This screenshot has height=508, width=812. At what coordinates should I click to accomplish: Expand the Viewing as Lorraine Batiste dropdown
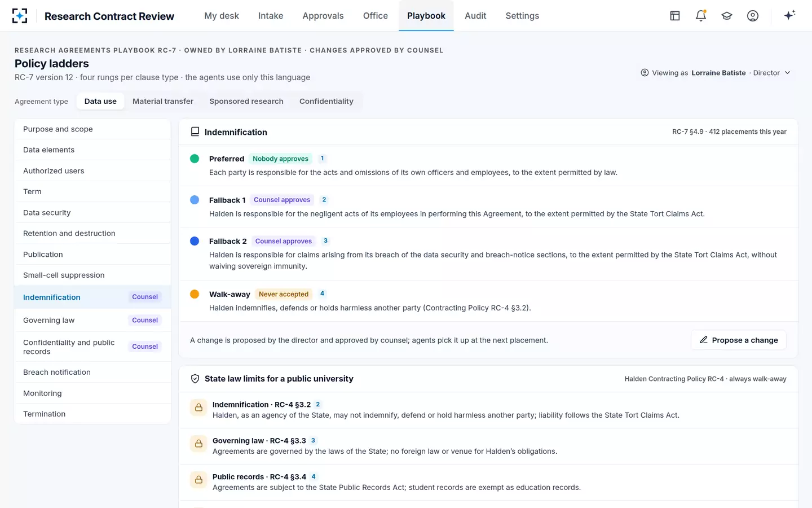pos(716,73)
